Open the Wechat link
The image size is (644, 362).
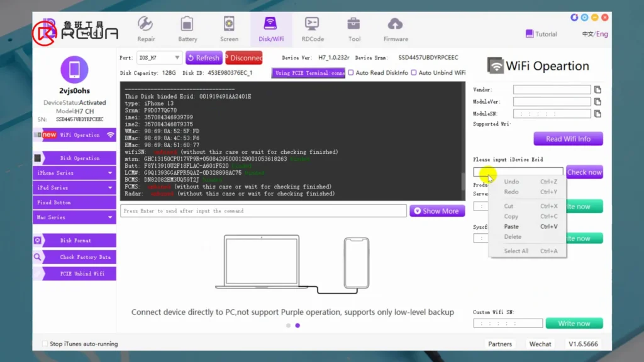click(x=540, y=344)
